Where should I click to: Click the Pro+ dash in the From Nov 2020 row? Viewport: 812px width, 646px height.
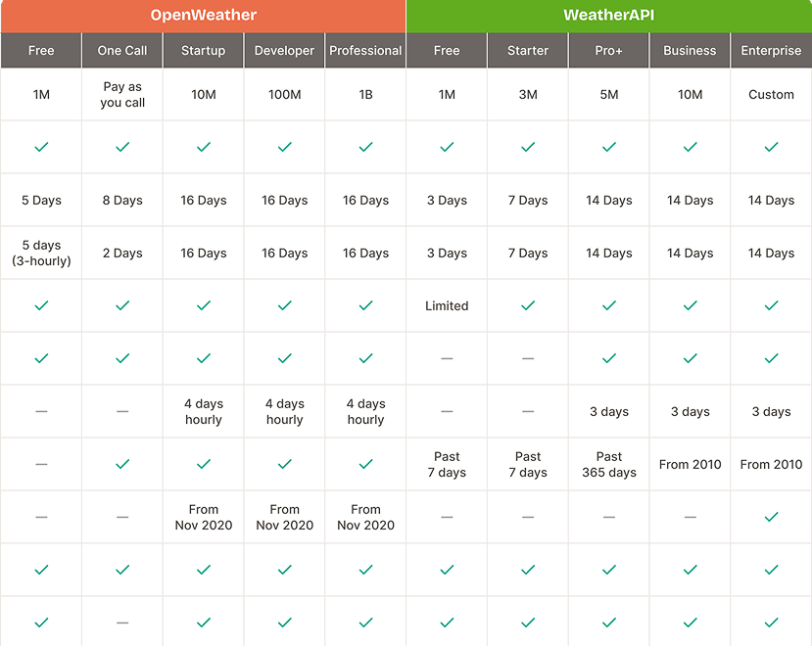[x=609, y=517]
